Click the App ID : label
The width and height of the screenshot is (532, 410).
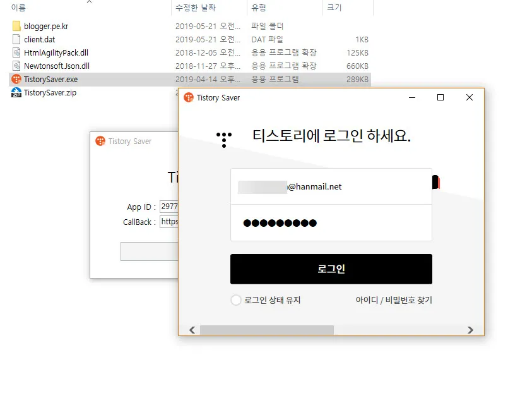(141, 207)
